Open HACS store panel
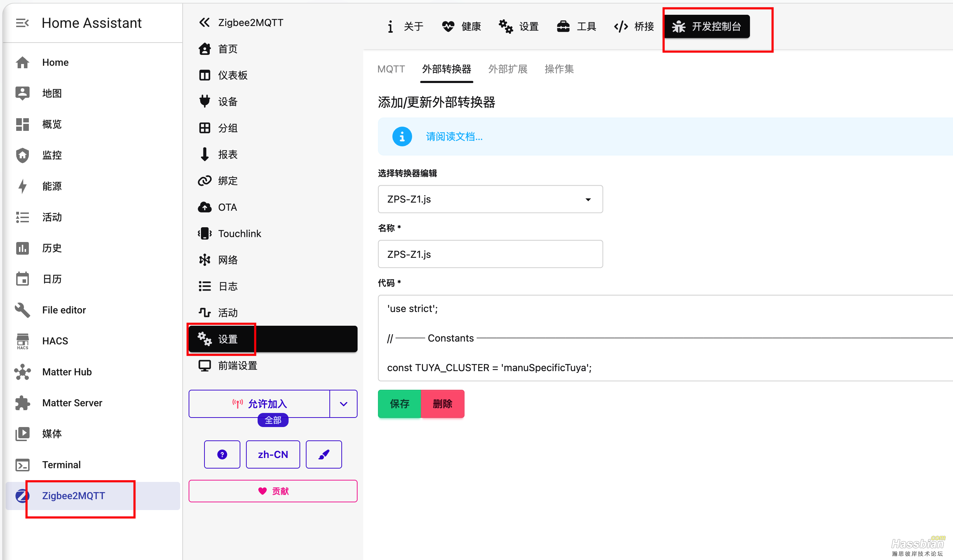Viewport: 953px width, 560px height. point(93,341)
